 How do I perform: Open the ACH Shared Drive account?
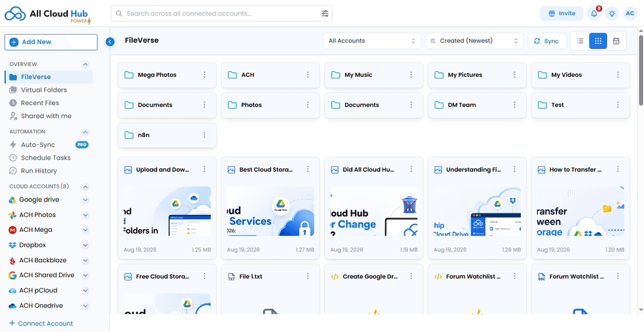[x=47, y=275]
